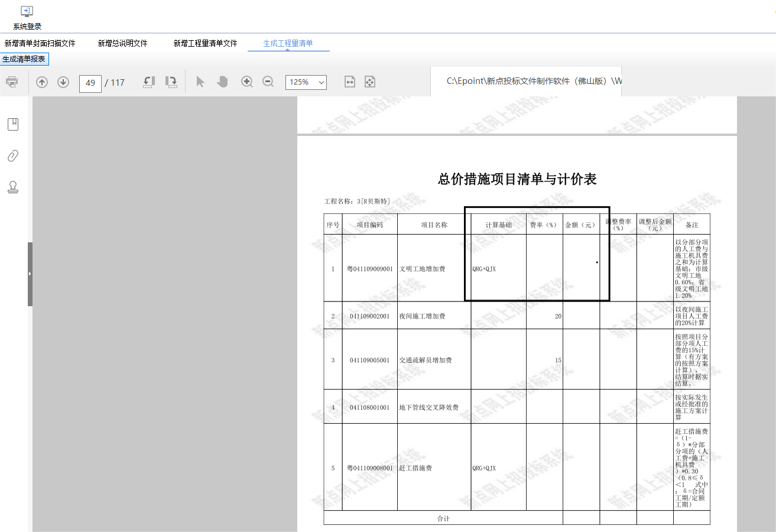Rotate page clockwise
Screen dimensions: 776x532
coord(171,82)
